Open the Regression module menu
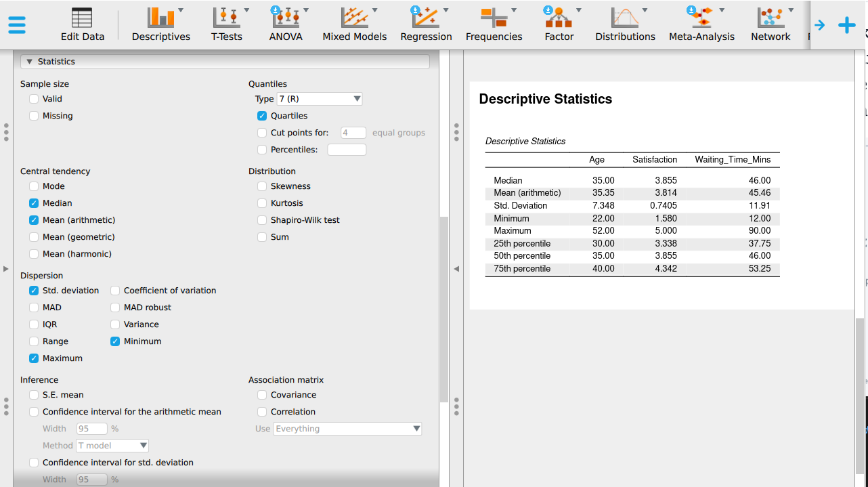868x487 pixels. pos(427,25)
